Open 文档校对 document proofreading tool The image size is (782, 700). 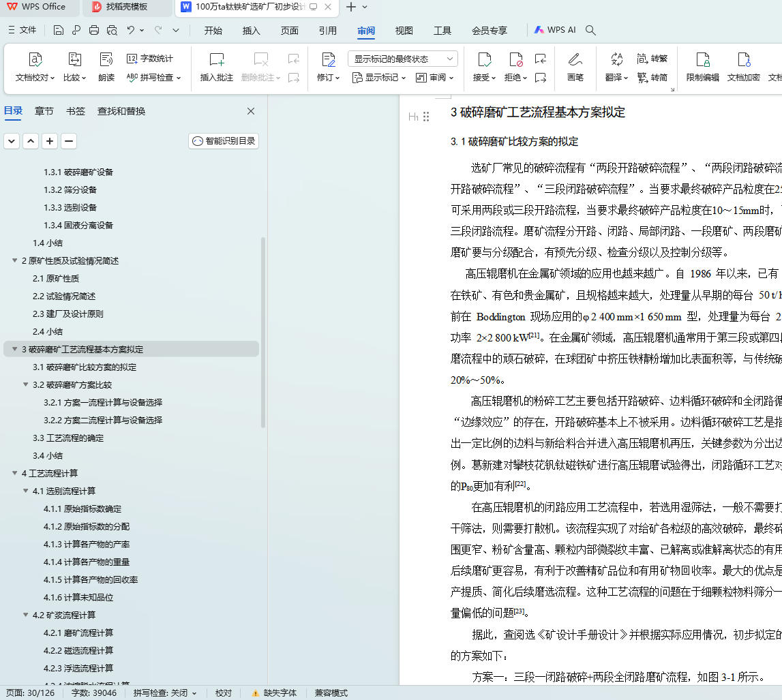(35, 67)
